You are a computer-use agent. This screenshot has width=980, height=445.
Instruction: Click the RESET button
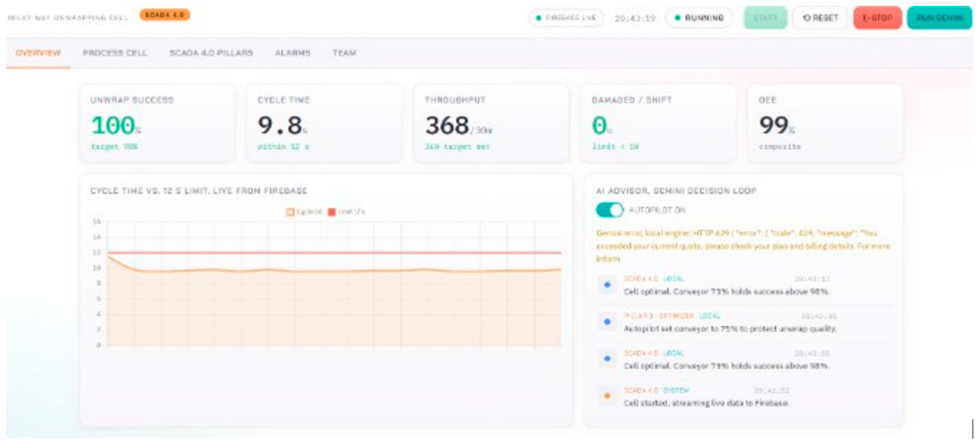820,18
